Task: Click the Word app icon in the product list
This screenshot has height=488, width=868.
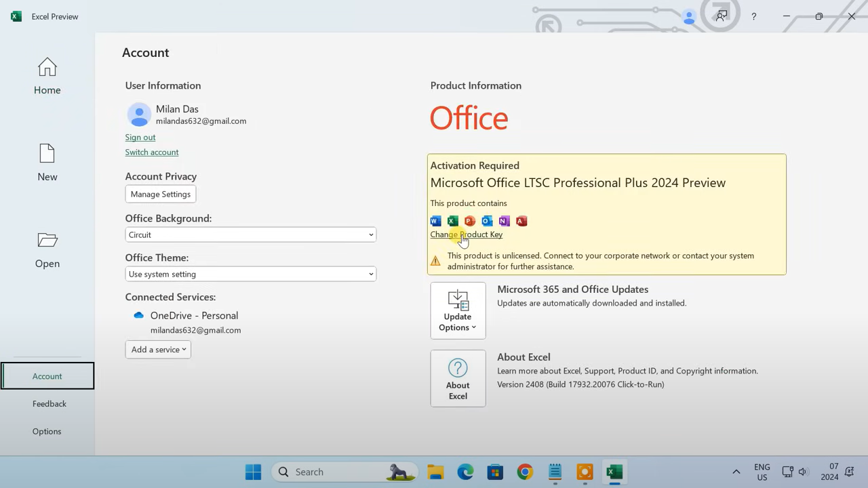Action: click(x=435, y=221)
